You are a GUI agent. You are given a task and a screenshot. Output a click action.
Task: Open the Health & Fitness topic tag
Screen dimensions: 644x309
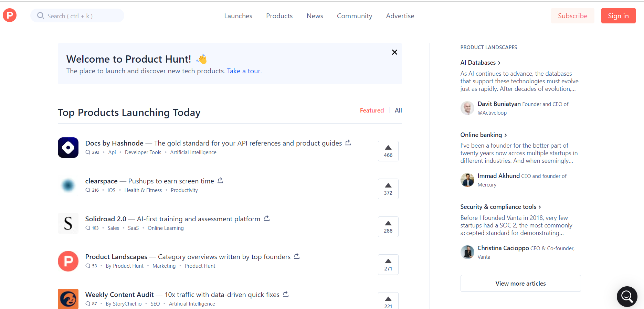point(143,190)
